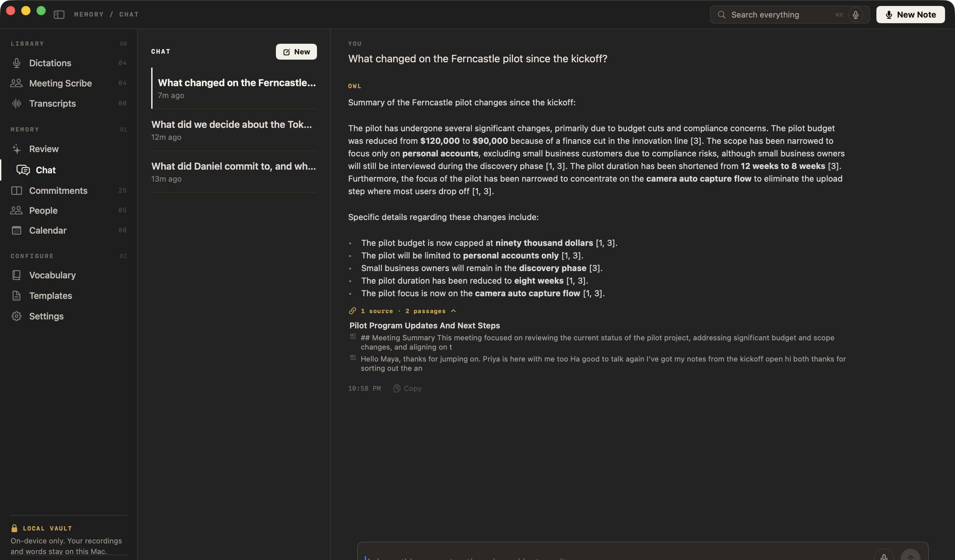
Task: Open the Transcripts section
Action: pyautogui.click(x=69, y=103)
